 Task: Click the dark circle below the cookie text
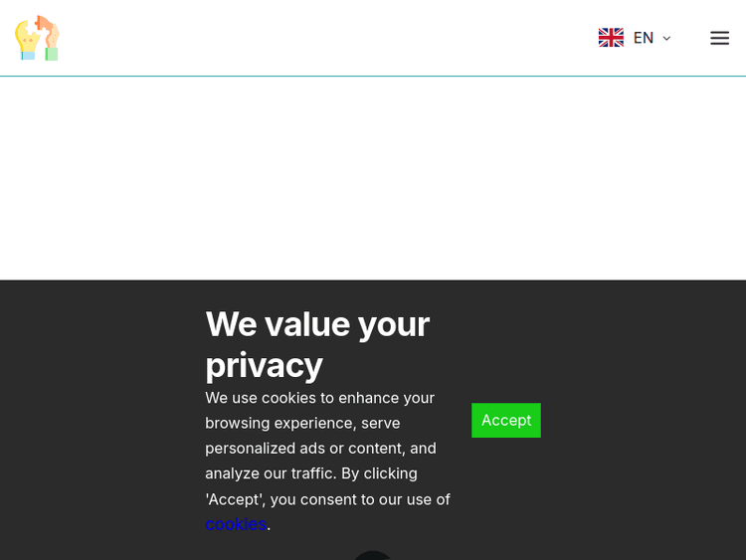coord(373,554)
